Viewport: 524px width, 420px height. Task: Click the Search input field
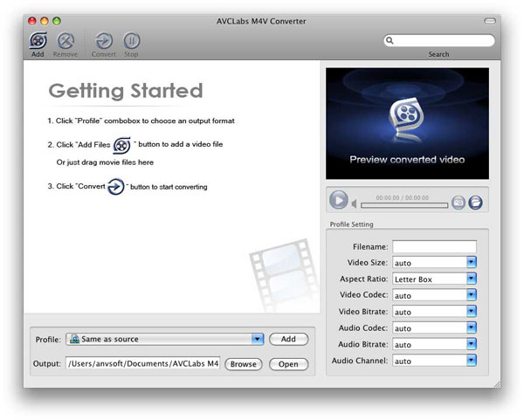click(x=438, y=40)
